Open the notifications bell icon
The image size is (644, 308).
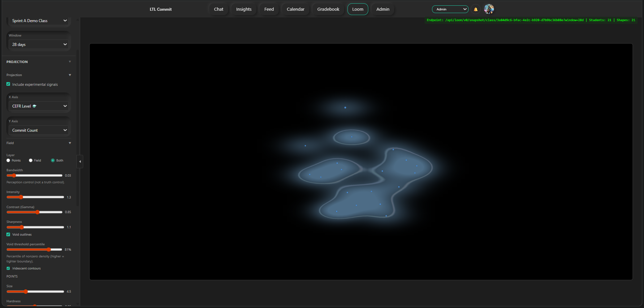click(x=476, y=9)
